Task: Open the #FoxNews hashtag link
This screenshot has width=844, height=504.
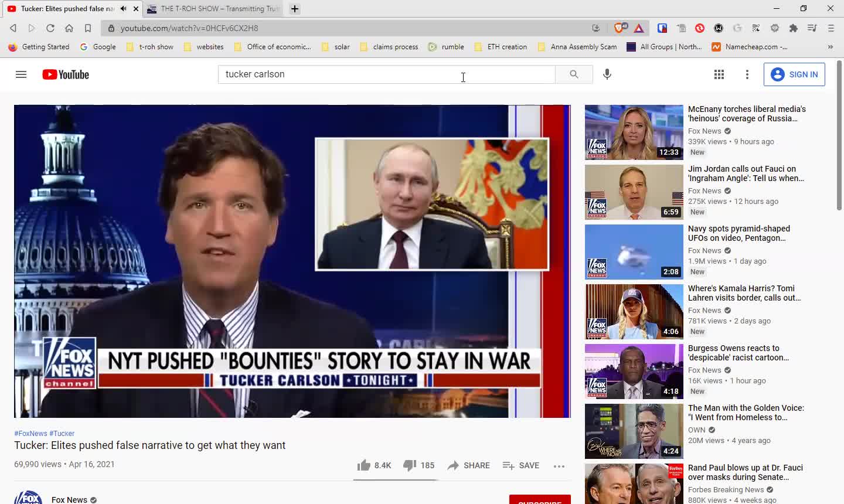Action: click(x=30, y=434)
